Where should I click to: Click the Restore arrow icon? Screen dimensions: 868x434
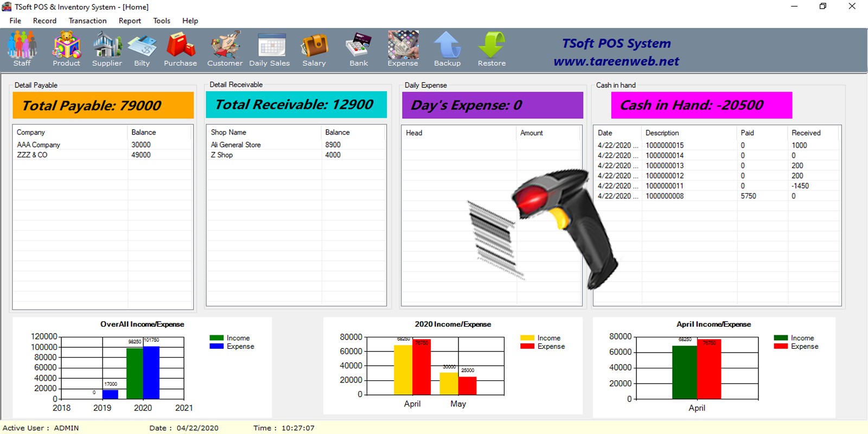(x=492, y=49)
